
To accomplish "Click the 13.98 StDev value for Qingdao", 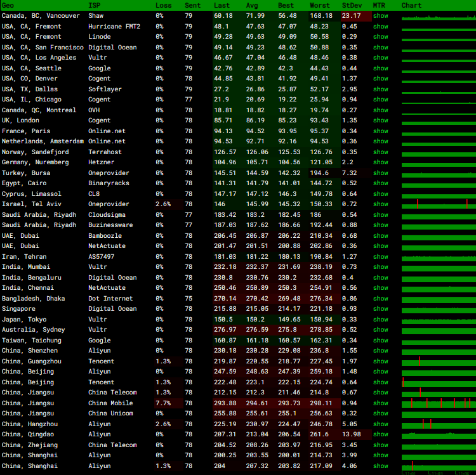I will point(352,434).
